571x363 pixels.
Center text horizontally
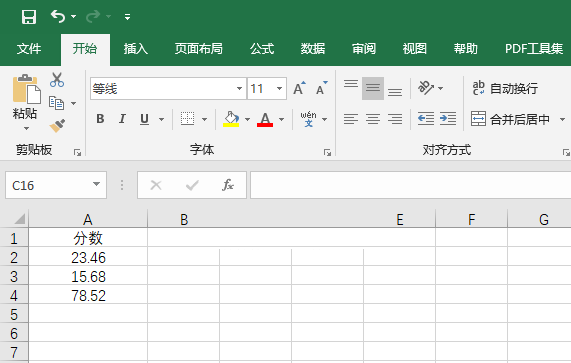(373, 119)
